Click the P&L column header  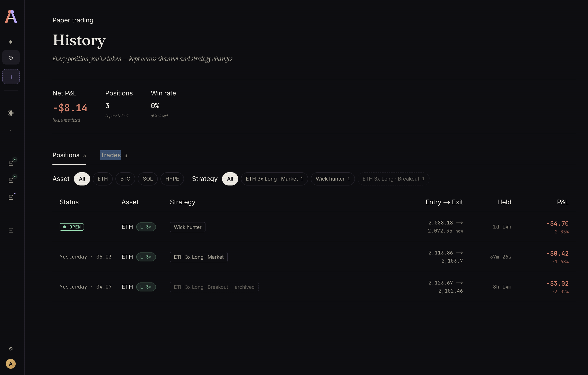pos(563,202)
